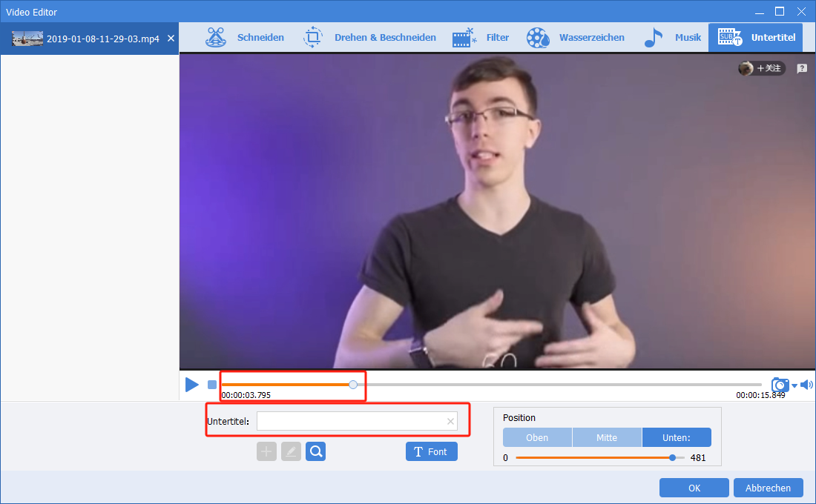Click the current time 00:00:03.795
Screen dimensions: 816x504
click(x=246, y=395)
